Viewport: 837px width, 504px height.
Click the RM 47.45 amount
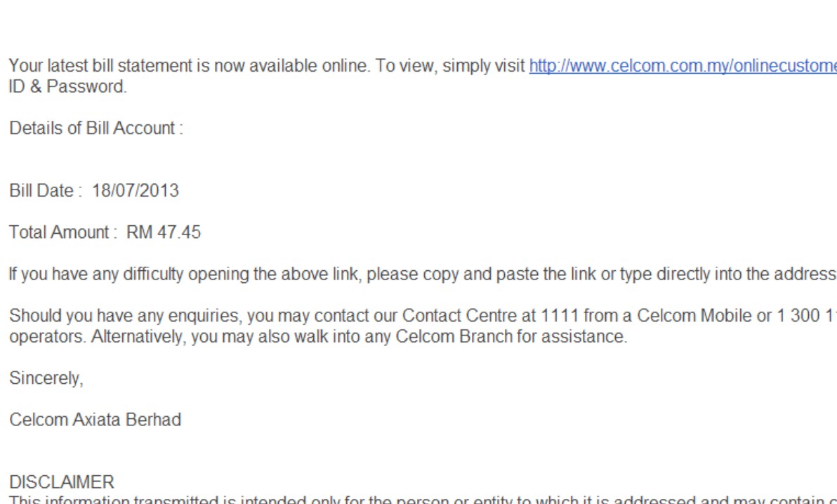point(164,232)
